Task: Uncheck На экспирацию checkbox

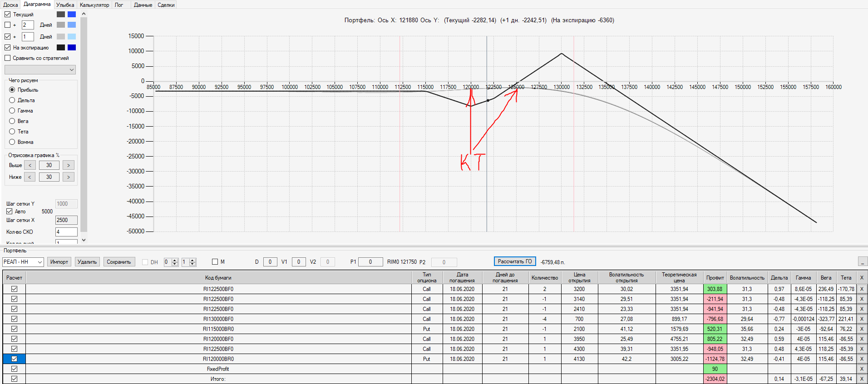Action: (x=8, y=48)
